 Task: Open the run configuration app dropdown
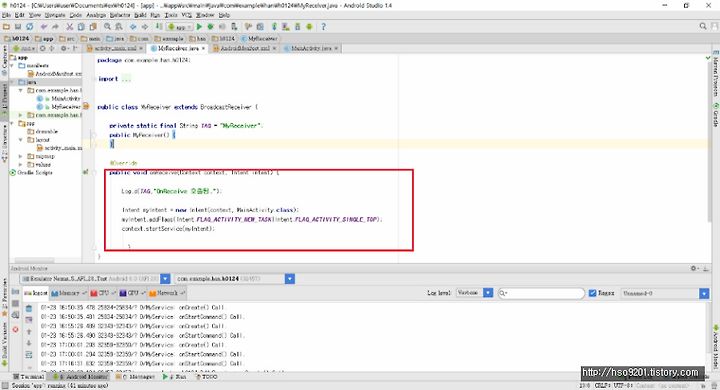(180, 27)
